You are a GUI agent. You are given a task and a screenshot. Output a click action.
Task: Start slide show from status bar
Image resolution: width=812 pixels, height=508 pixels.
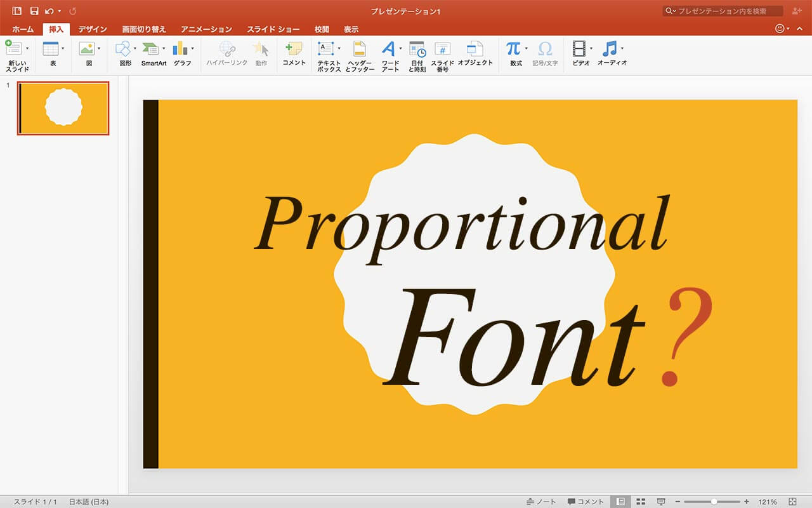pos(661,502)
